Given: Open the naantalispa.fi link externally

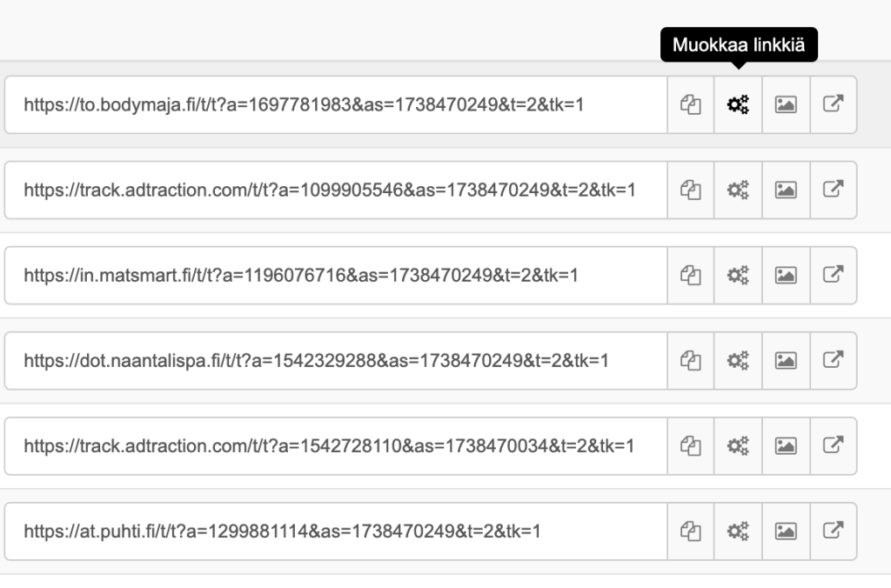Looking at the screenshot, I should click(x=834, y=360).
